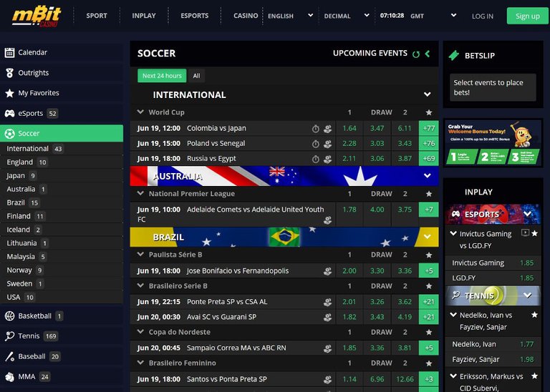Click the stopwatch icon on Poland vs Senegal

coord(316,144)
